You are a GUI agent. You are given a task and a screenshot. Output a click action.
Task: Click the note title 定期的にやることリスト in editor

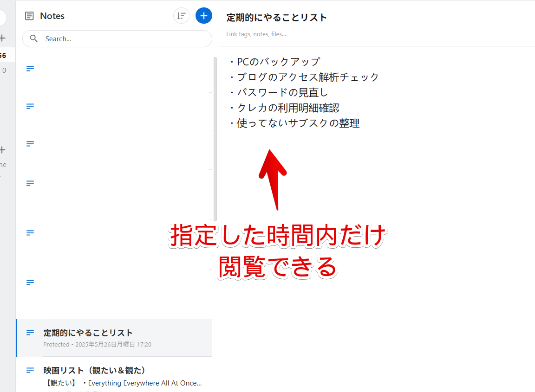click(276, 17)
